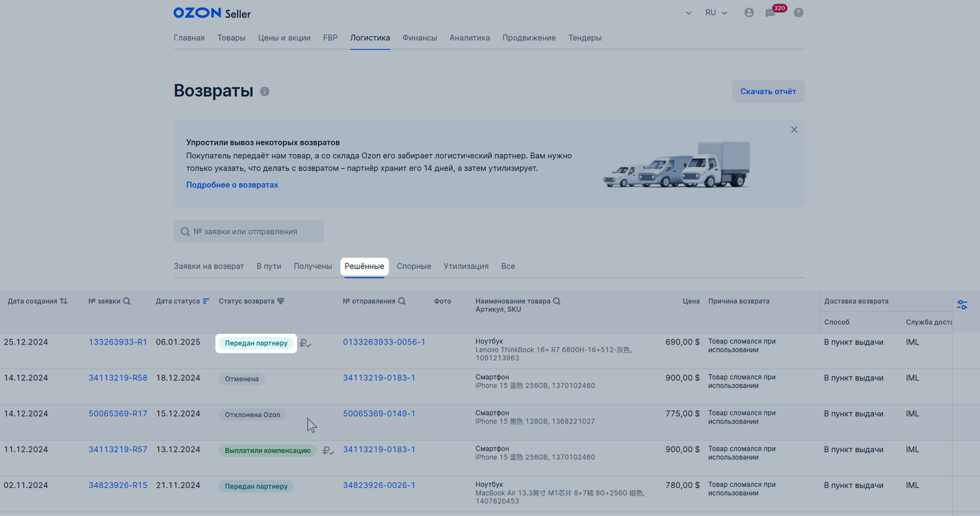Click Lenovo ThinkBook product name

(x=554, y=354)
